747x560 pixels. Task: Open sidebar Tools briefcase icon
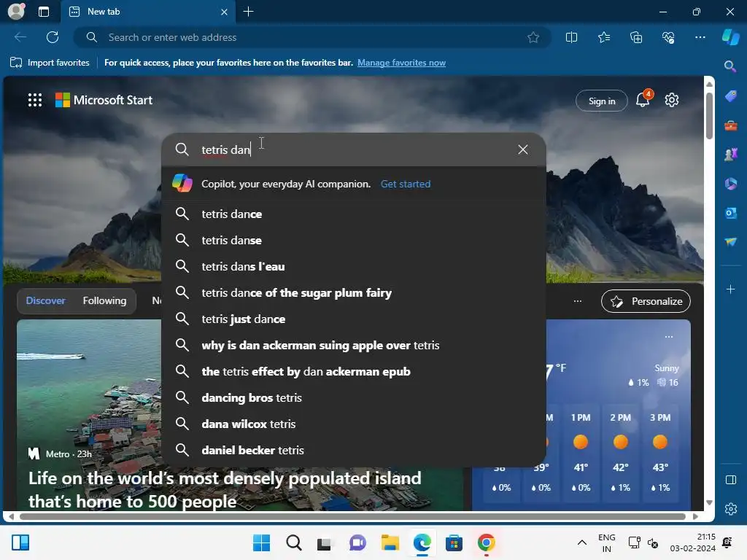click(x=730, y=125)
